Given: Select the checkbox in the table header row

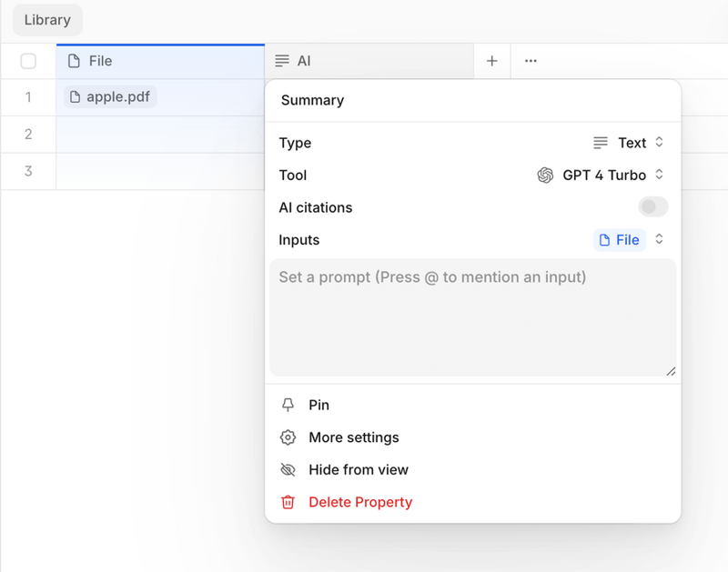Looking at the screenshot, I should [x=28, y=61].
